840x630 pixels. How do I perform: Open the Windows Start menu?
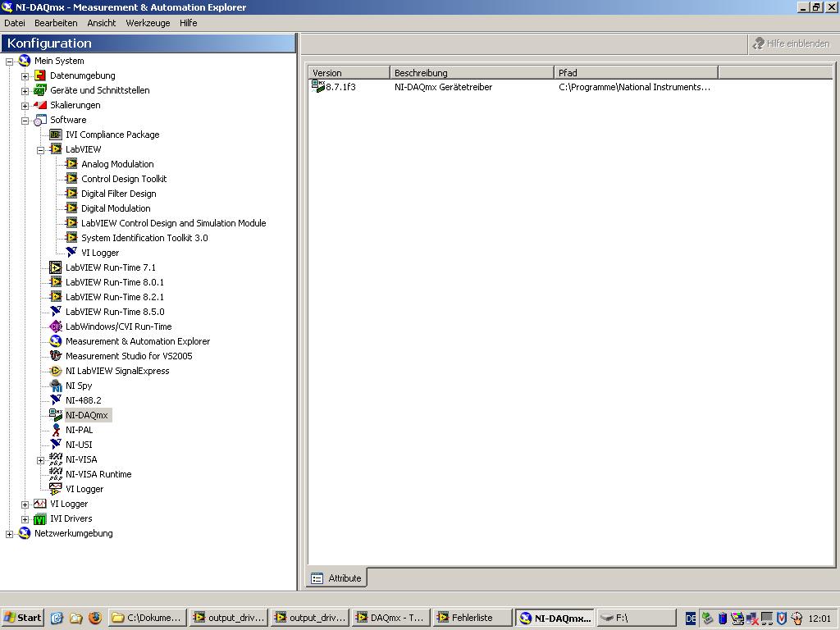coord(22,618)
